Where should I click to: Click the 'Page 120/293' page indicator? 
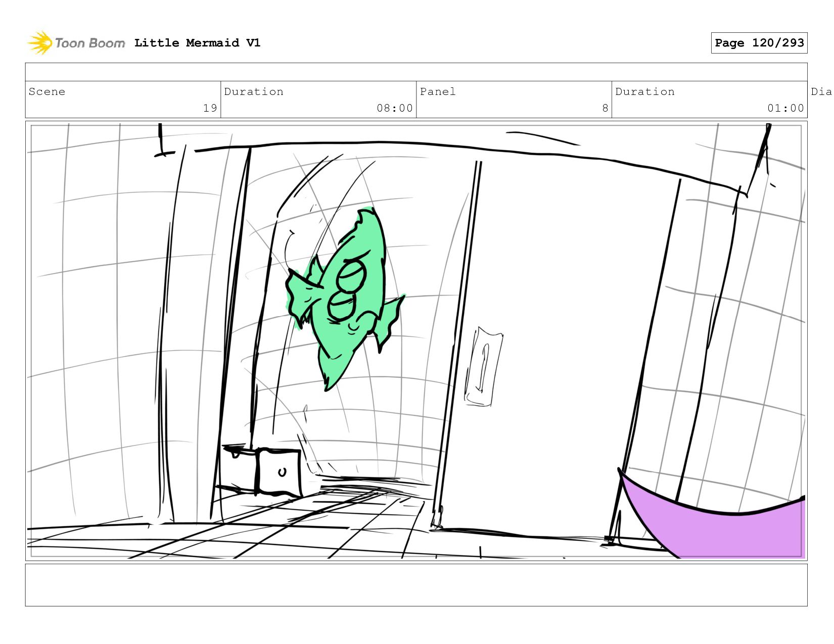[x=759, y=43]
